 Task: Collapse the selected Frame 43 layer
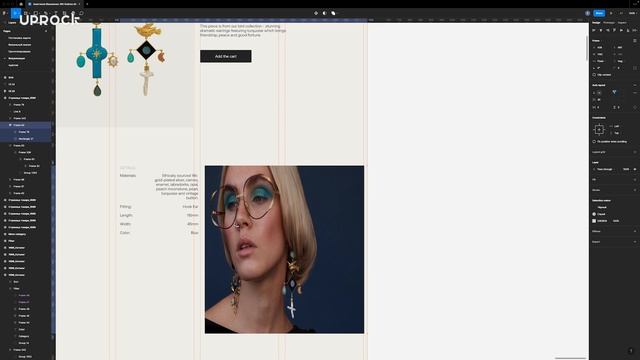pyautogui.click(x=10, y=125)
